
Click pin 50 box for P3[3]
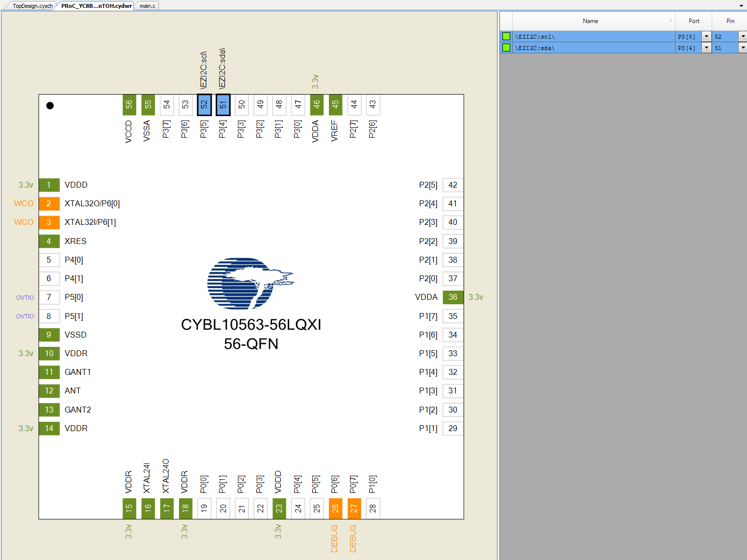tap(242, 105)
